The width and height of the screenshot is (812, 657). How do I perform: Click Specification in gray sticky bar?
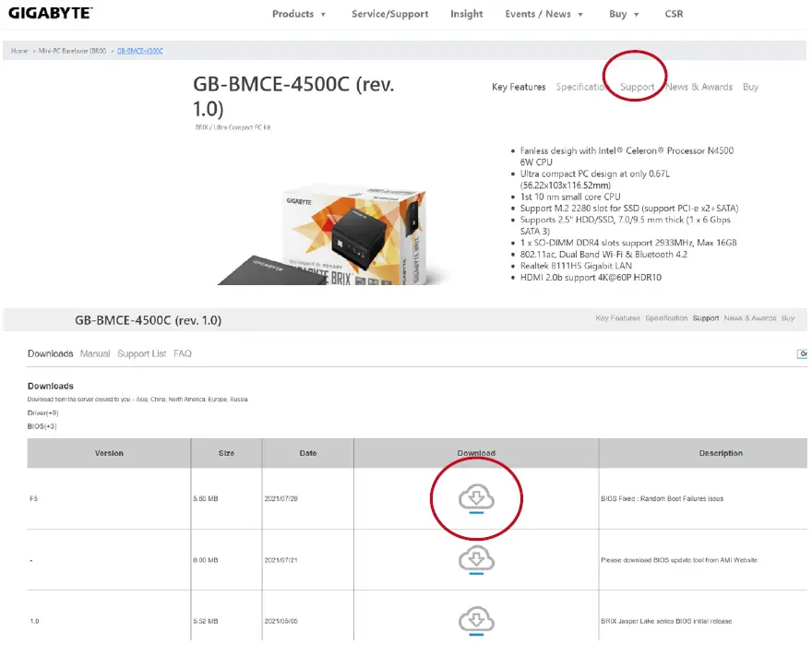pos(666,317)
